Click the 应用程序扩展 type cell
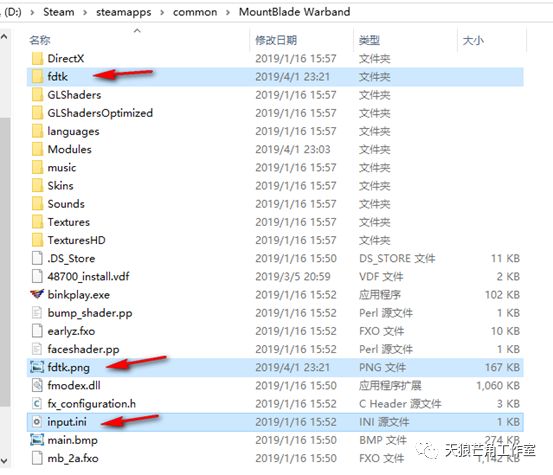Viewport: 553px width, 475px height. [x=390, y=385]
